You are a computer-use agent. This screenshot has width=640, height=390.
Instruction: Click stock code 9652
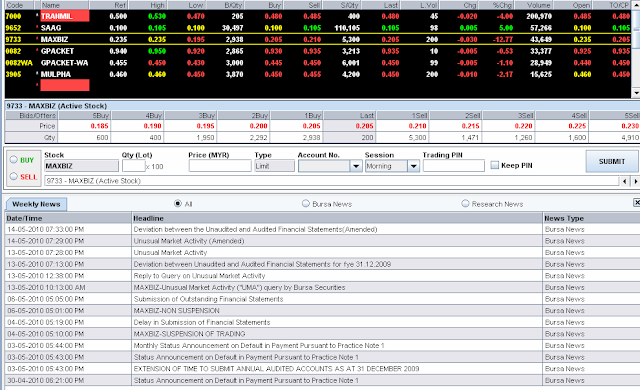tap(13, 28)
